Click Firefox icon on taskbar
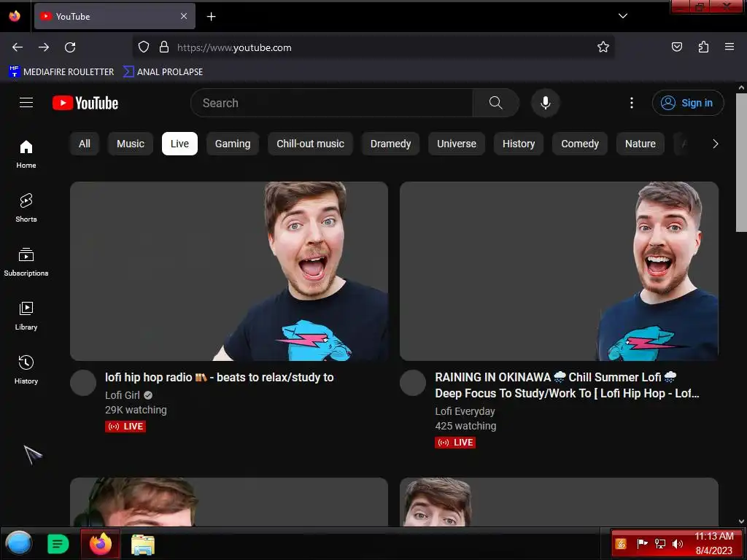 [101, 544]
